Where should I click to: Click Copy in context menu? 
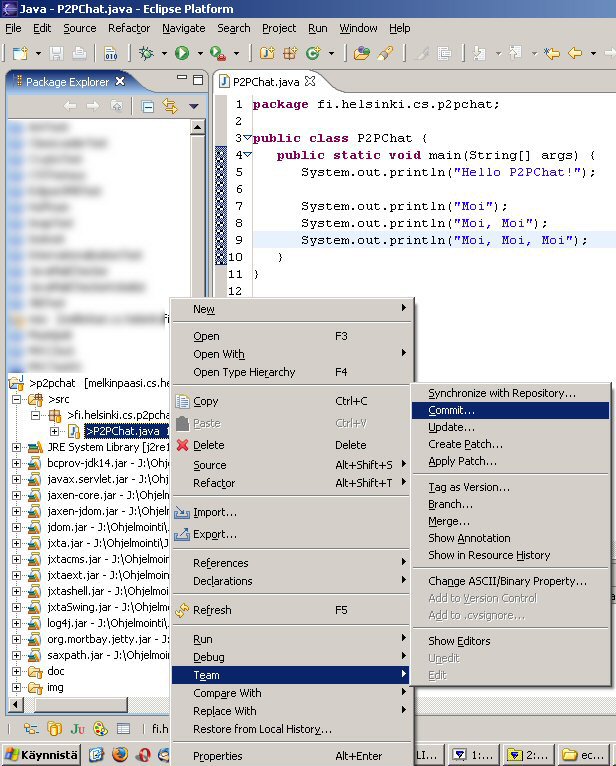tap(291, 401)
